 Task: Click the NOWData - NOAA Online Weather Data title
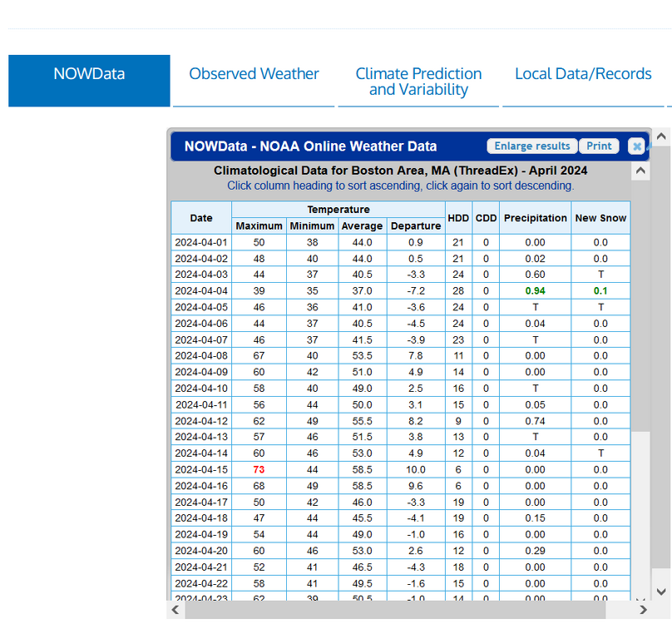310,146
